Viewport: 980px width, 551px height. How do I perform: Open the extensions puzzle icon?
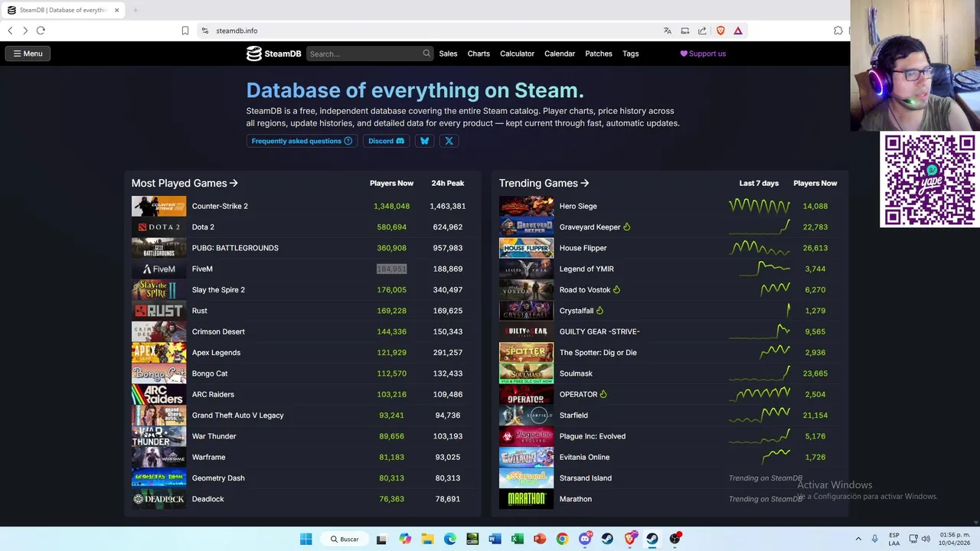click(x=838, y=31)
